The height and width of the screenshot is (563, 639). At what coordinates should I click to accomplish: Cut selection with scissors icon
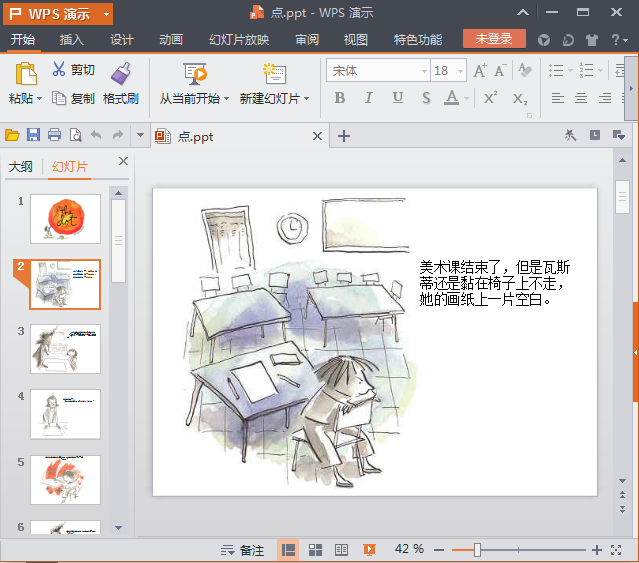(x=59, y=69)
